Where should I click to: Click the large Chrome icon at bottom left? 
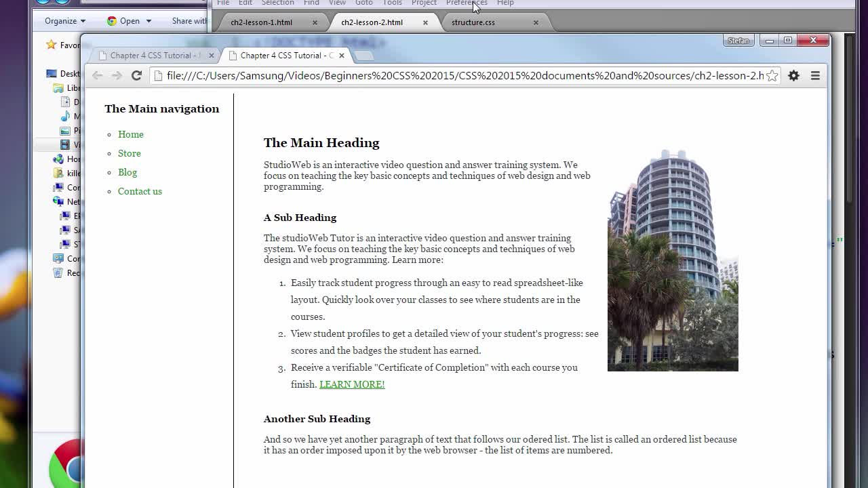click(x=65, y=464)
